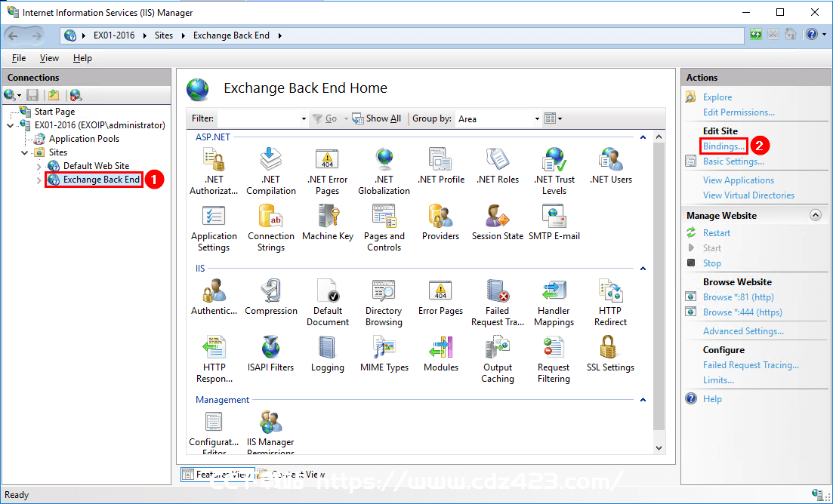Open the MIME Types feature
Image resolution: width=833 pixels, height=504 pixels.
tap(384, 355)
